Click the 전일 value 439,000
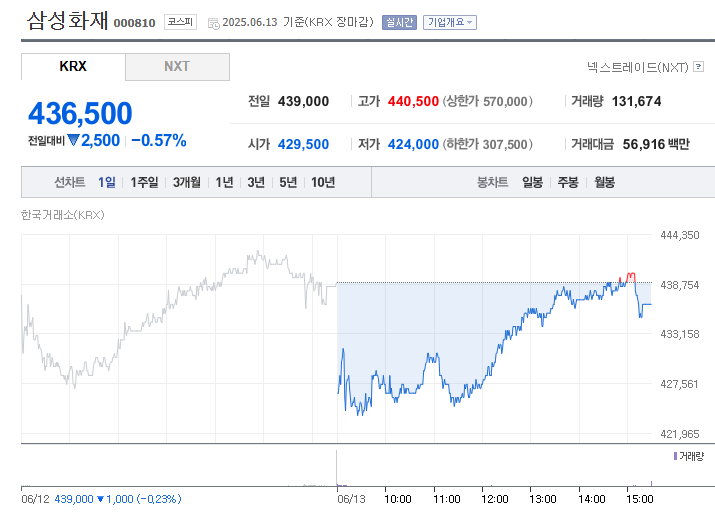This screenshot has height=521, width=715. pos(303,101)
